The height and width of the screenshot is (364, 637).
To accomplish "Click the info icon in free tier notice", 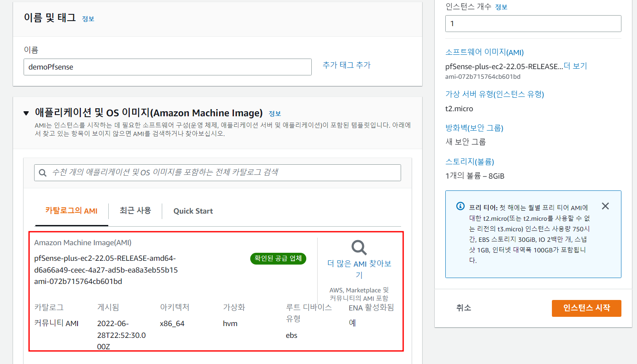I will [460, 206].
